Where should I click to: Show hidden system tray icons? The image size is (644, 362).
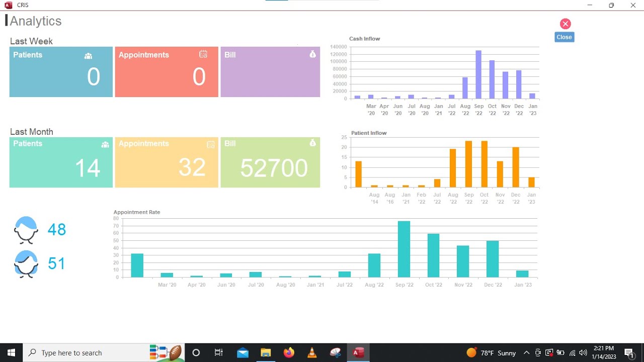[x=526, y=353]
